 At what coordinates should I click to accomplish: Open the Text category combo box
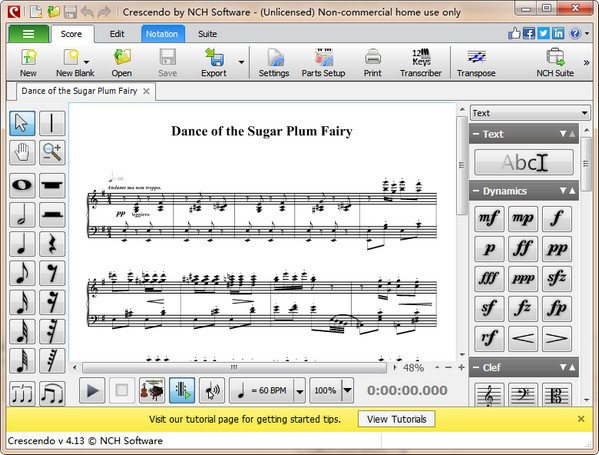(x=529, y=113)
